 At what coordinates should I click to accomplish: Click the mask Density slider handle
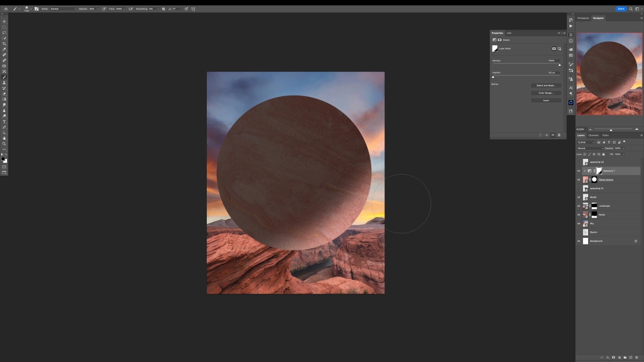click(559, 65)
